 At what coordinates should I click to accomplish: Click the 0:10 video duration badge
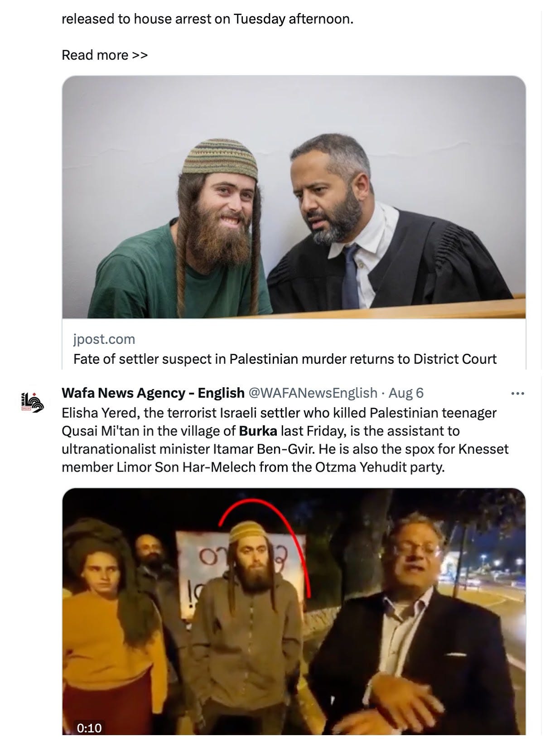click(x=89, y=728)
